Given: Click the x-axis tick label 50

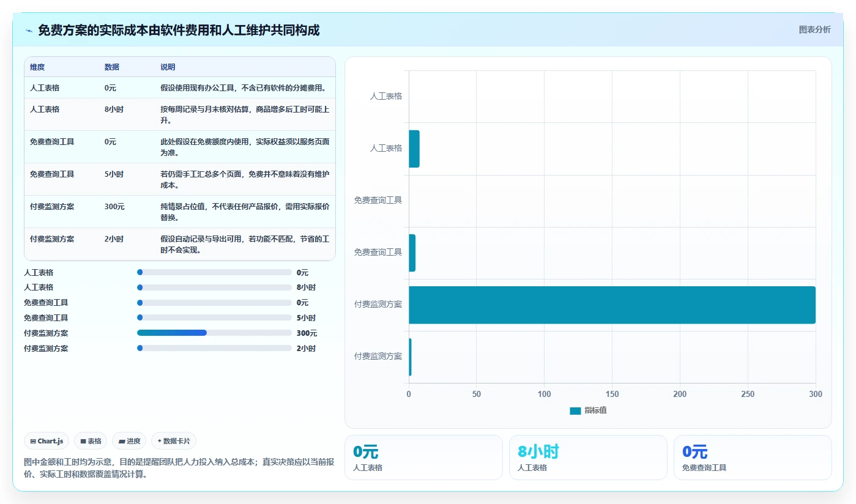Looking at the screenshot, I should (x=477, y=395).
